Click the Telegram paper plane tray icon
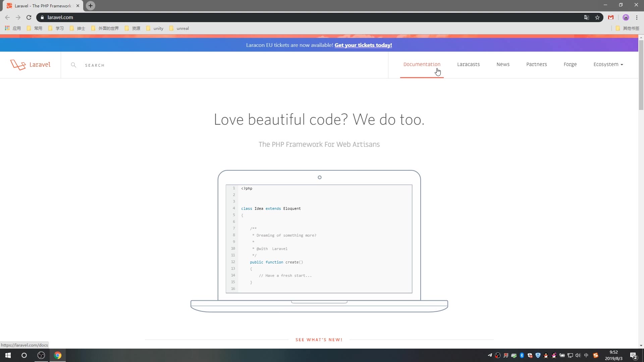Image resolution: width=644 pixels, height=362 pixels. 490,355
